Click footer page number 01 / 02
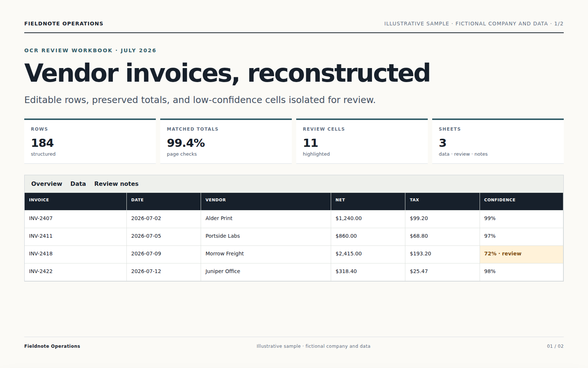This screenshot has height=368, width=588. tap(555, 346)
